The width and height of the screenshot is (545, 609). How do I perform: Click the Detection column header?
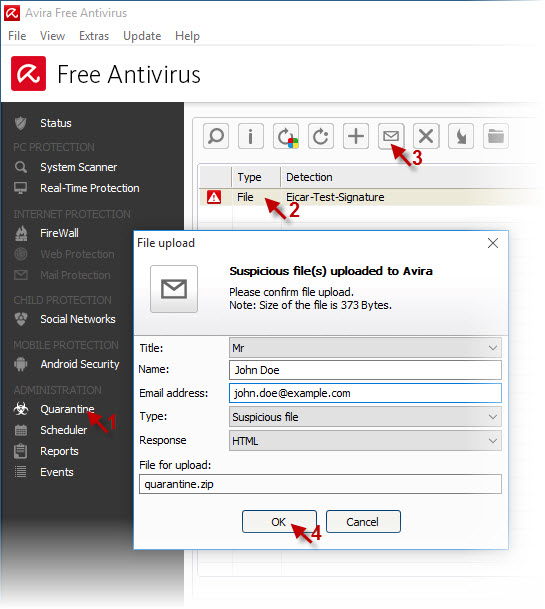[x=410, y=177]
